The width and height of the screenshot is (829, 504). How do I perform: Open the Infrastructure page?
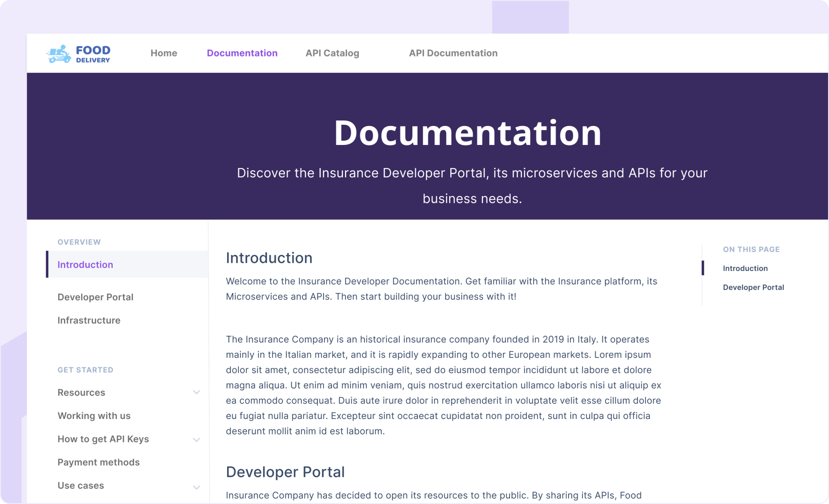[x=89, y=320]
